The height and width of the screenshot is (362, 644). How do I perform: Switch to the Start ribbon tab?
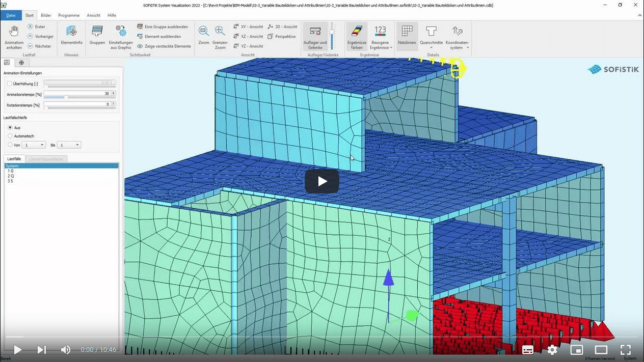(x=29, y=15)
